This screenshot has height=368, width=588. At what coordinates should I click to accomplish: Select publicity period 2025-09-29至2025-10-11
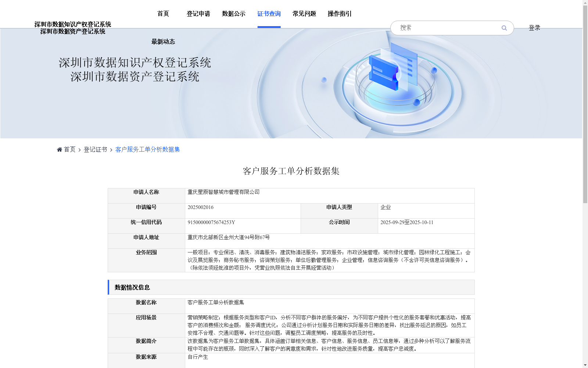pos(407,222)
